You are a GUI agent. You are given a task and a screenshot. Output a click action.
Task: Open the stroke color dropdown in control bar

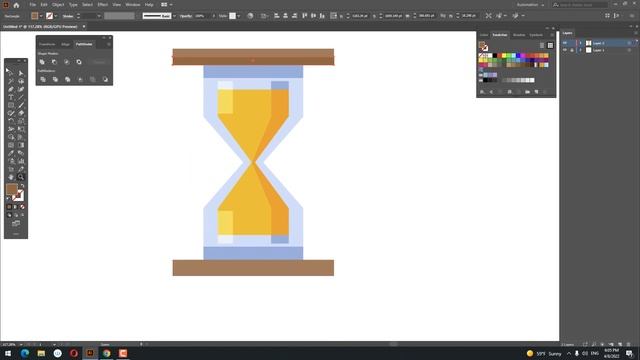coord(56,16)
